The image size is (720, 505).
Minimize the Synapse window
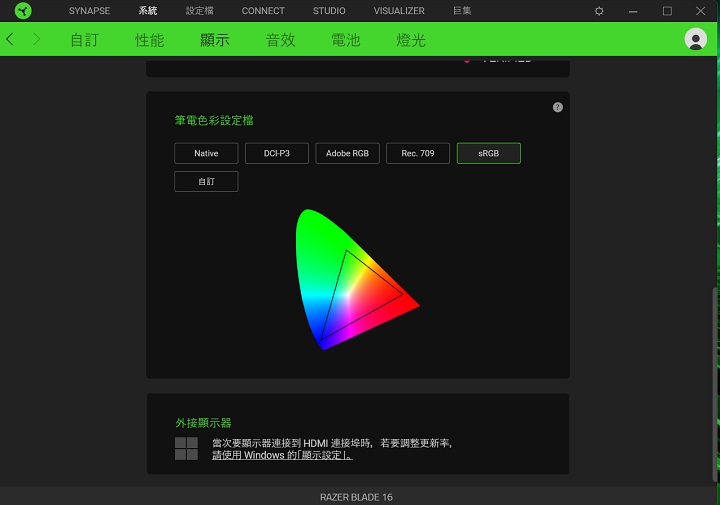point(633,11)
